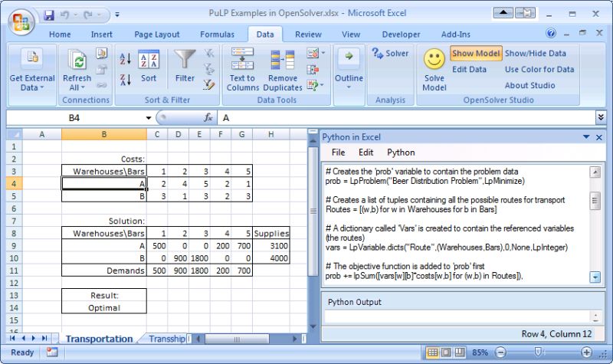Expand the formula bar
This screenshot has height=364, width=613.
coord(601,117)
